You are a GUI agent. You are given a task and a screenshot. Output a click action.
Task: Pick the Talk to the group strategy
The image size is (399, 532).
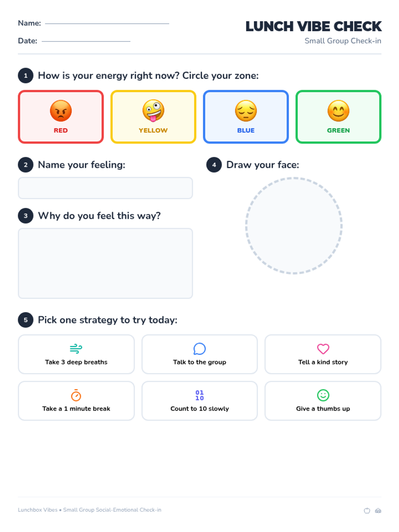pyautogui.click(x=199, y=354)
